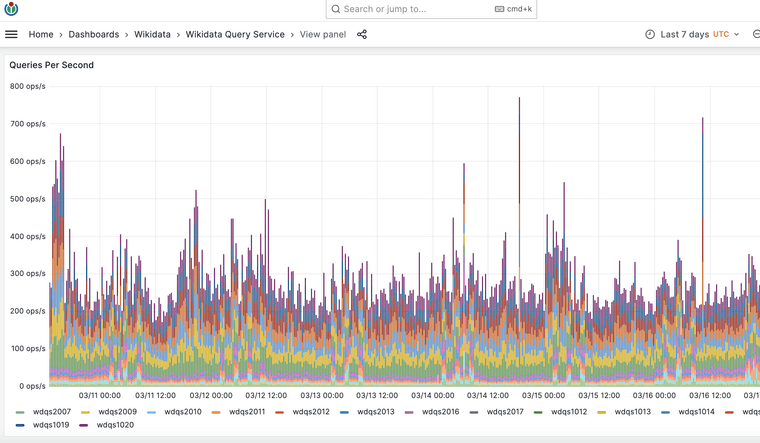Image resolution: width=760 pixels, height=443 pixels.
Task: Toggle the wdqs2007 series in legend
Action: (x=52, y=411)
